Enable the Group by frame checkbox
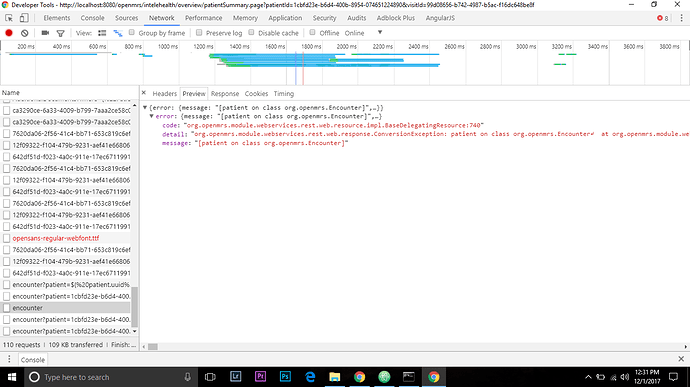Viewport: 690px width, 387px height. [132, 33]
